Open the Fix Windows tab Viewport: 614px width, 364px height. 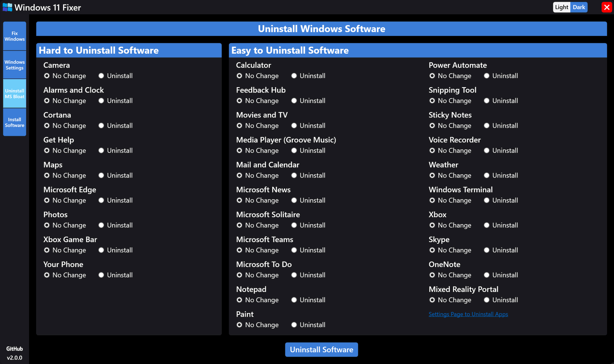point(15,36)
